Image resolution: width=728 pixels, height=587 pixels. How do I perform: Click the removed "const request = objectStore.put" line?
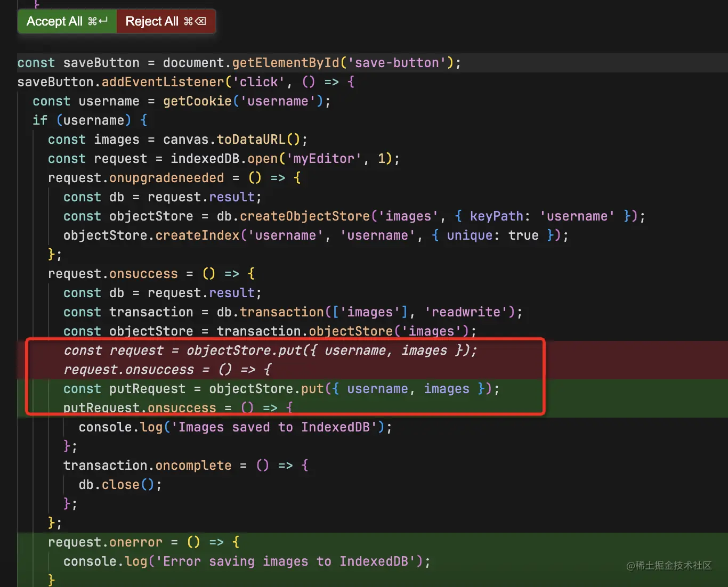(x=270, y=350)
